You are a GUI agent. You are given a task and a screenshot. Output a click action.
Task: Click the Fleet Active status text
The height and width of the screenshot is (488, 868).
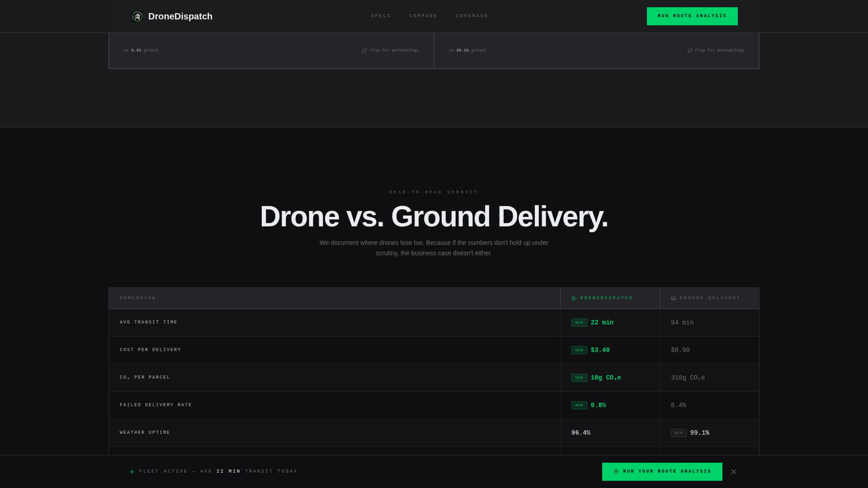[x=218, y=471]
